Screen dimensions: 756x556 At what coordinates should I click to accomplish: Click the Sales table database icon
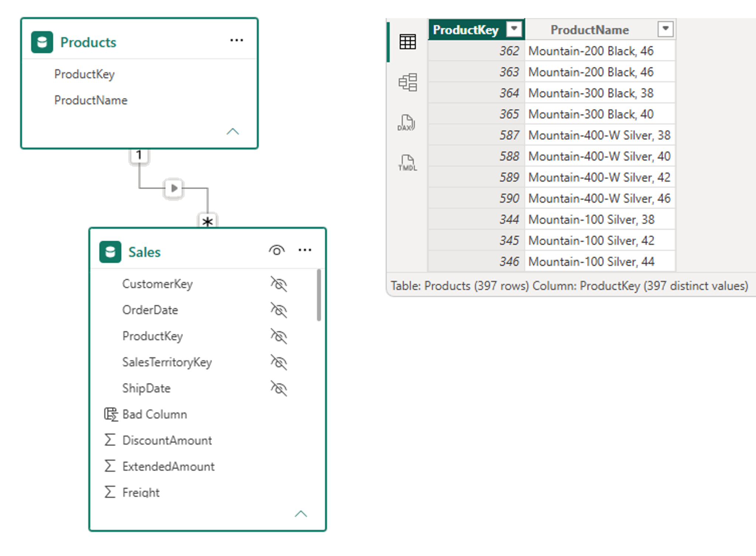click(x=110, y=252)
